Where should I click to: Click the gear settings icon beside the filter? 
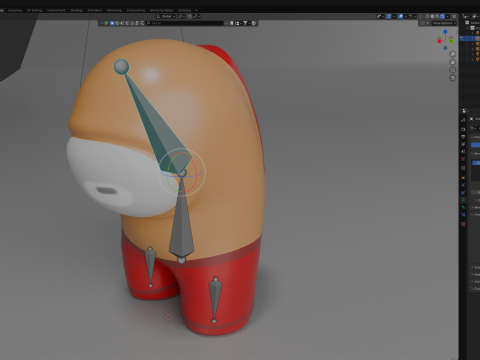coord(254,23)
